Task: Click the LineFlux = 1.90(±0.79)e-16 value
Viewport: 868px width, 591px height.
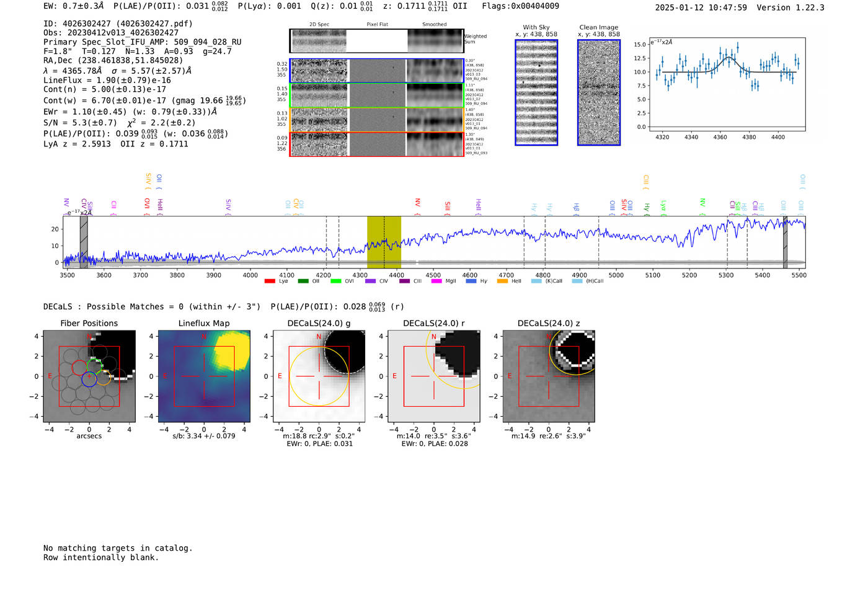Action: click(107, 80)
